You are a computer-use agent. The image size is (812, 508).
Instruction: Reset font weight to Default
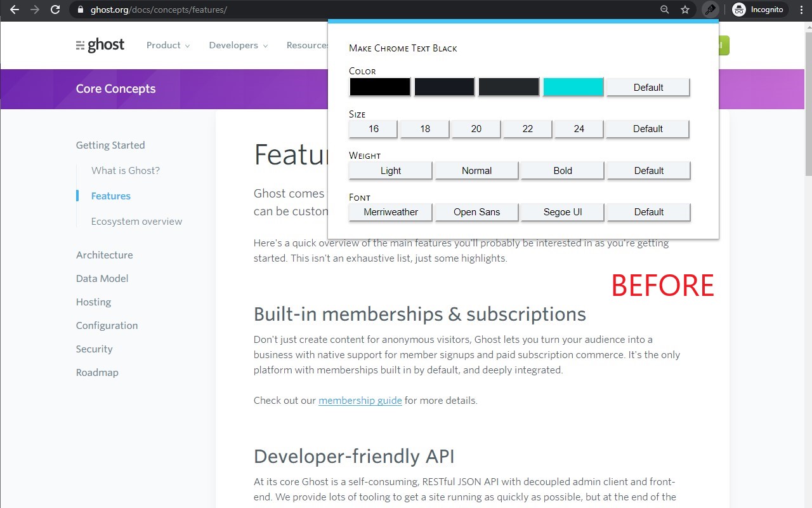[649, 171]
